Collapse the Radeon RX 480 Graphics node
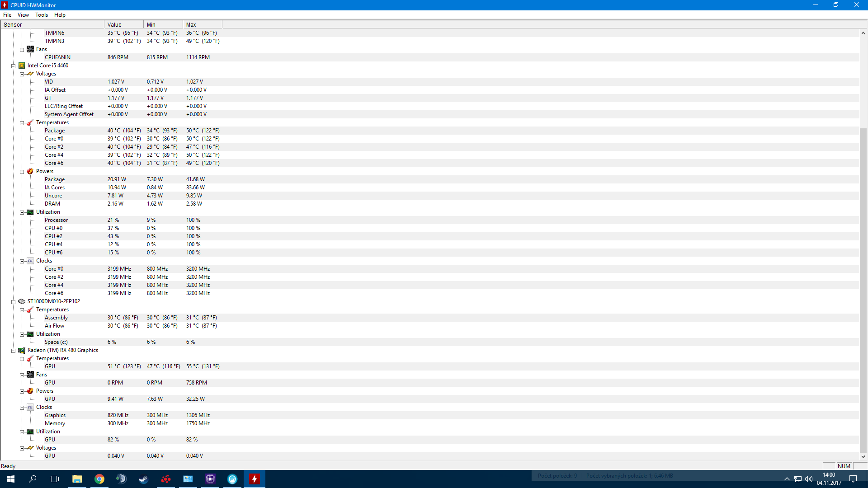868x488 pixels. tap(14, 351)
